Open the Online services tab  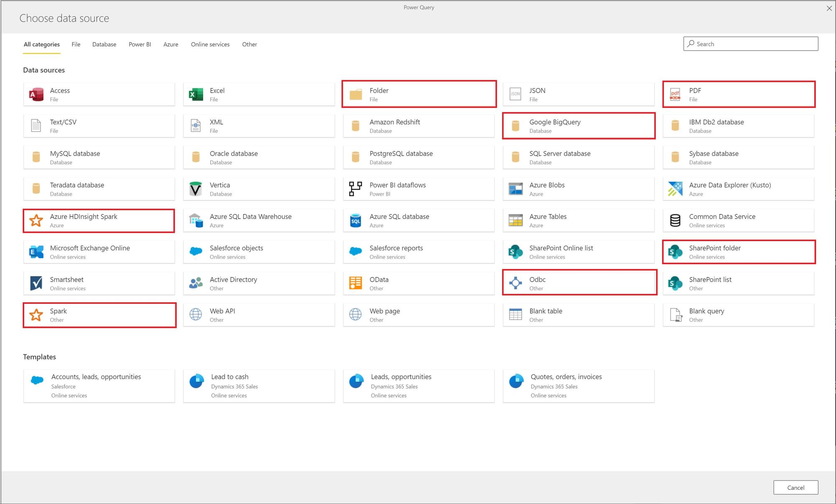pos(210,44)
